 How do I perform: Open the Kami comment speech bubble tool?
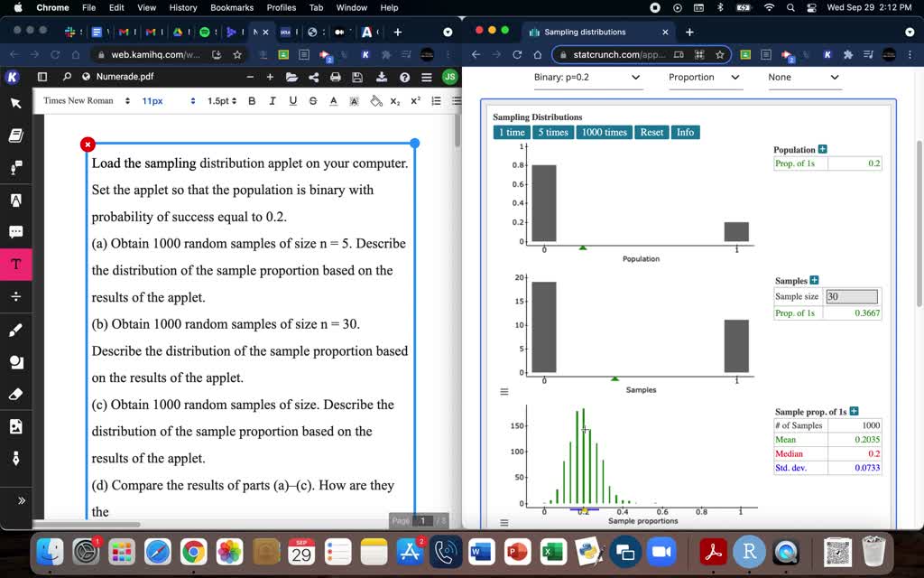click(16, 231)
